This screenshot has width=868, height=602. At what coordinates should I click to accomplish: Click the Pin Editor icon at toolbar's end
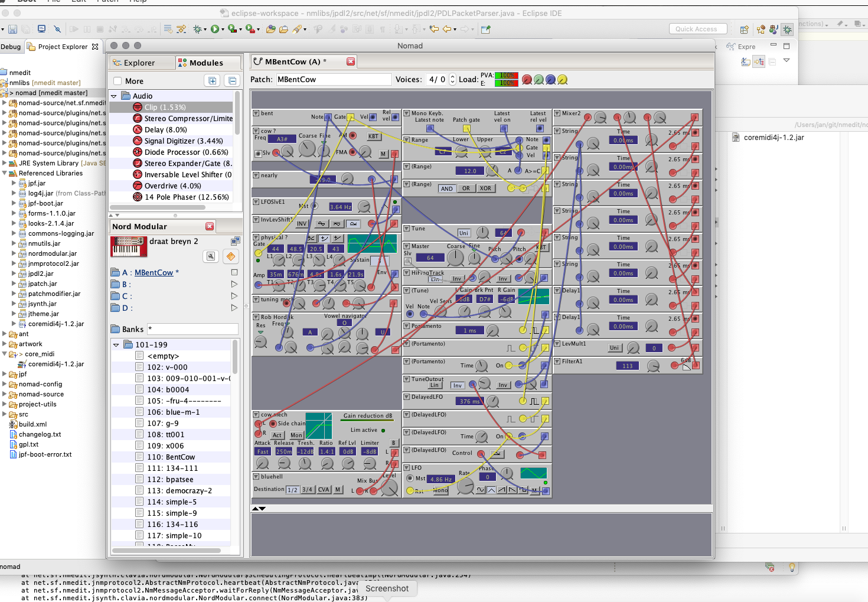tap(486, 29)
